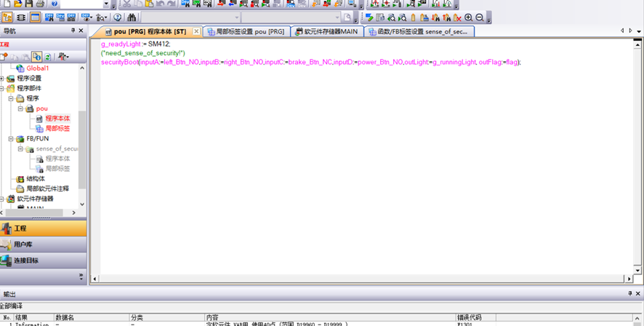Pin the navigation panel with pushpin icon
Screen dimensions: 644x326
pyautogui.click(x=73, y=31)
